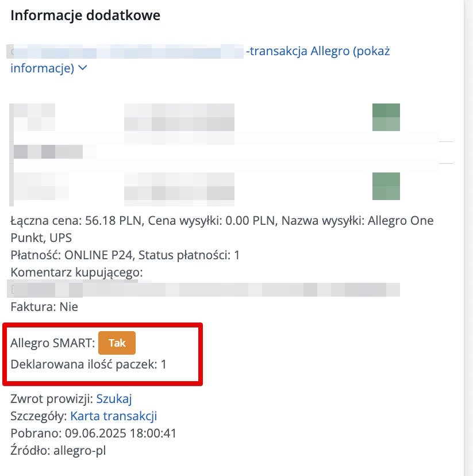Click the lower green product status swatch
Image resolution: width=473 pixels, height=476 pixels.
coord(386,186)
